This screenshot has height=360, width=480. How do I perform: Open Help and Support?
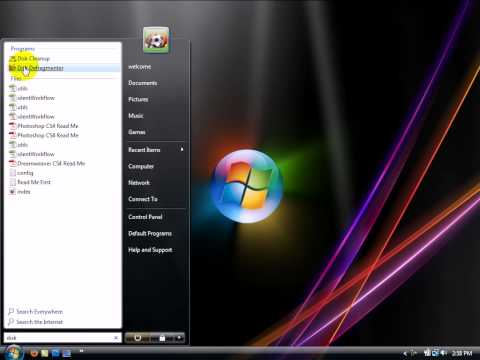click(x=150, y=250)
